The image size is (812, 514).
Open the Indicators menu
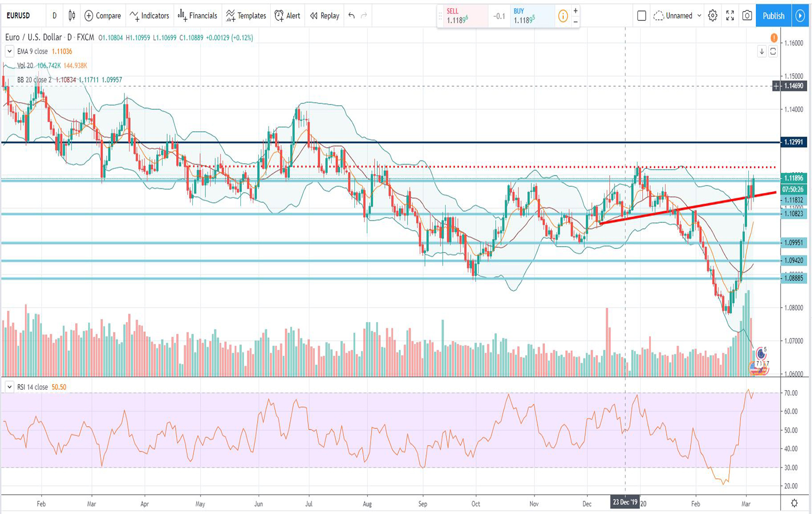(x=149, y=16)
